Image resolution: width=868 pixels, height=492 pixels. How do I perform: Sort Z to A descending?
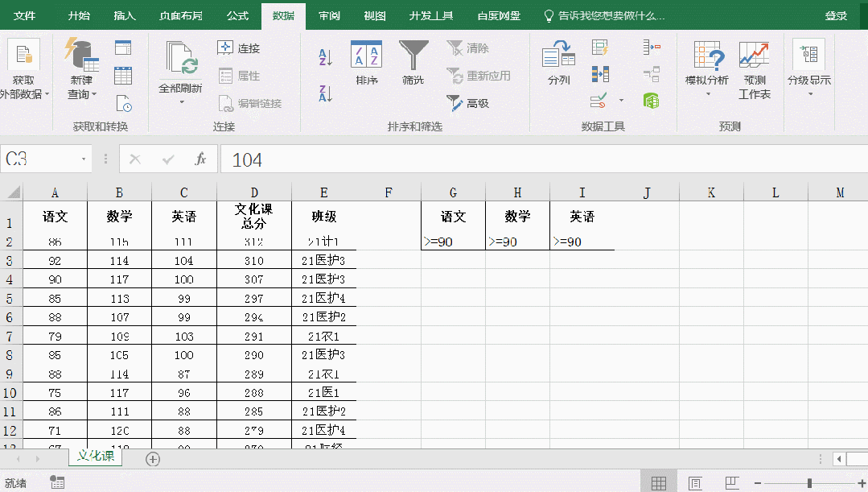pyautogui.click(x=326, y=93)
